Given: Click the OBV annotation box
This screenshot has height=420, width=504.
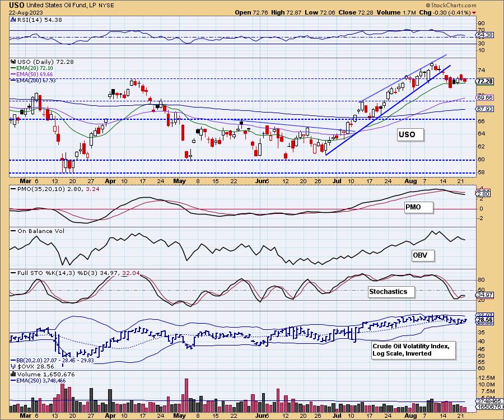Looking at the screenshot, I should (x=423, y=255).
